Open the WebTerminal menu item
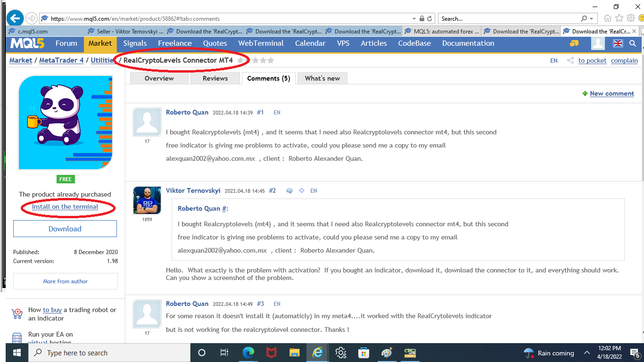The width and height of the screenshot is (644, 362). 261,43
